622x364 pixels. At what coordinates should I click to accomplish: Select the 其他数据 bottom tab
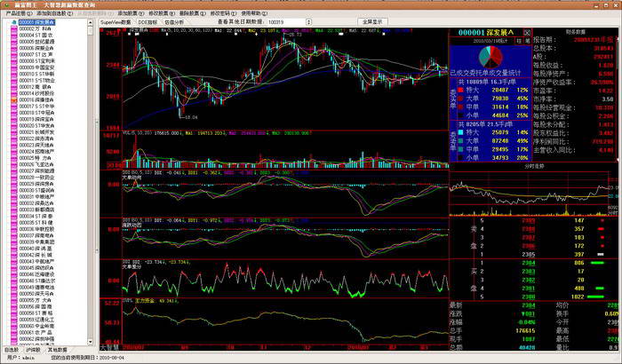point(57,350)
